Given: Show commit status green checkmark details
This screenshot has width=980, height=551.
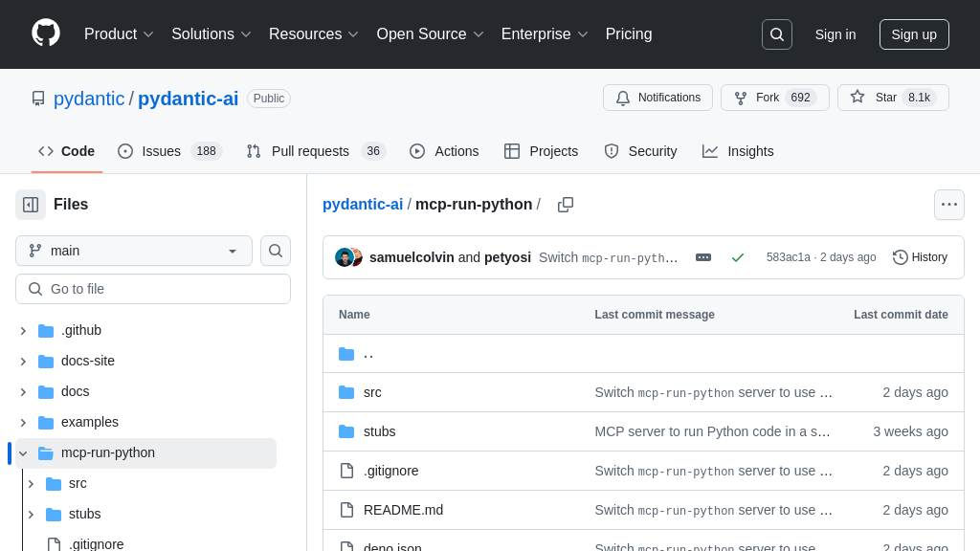Looking at the screenshot, I should pos(737,257).
